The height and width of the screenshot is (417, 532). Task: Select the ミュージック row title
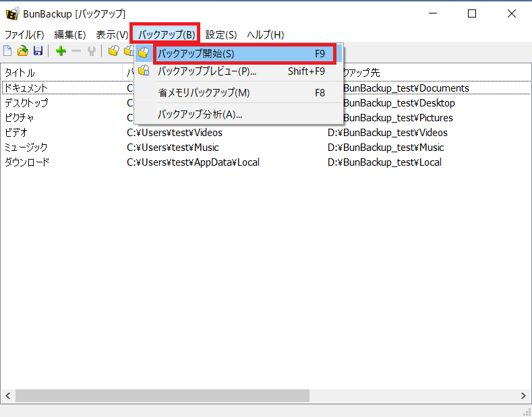coord(26,148)
